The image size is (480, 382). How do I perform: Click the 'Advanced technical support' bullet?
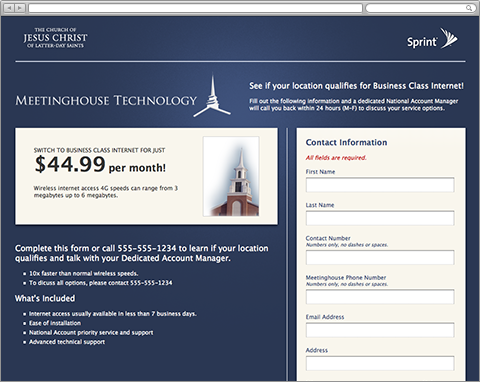tap(67, 342)
